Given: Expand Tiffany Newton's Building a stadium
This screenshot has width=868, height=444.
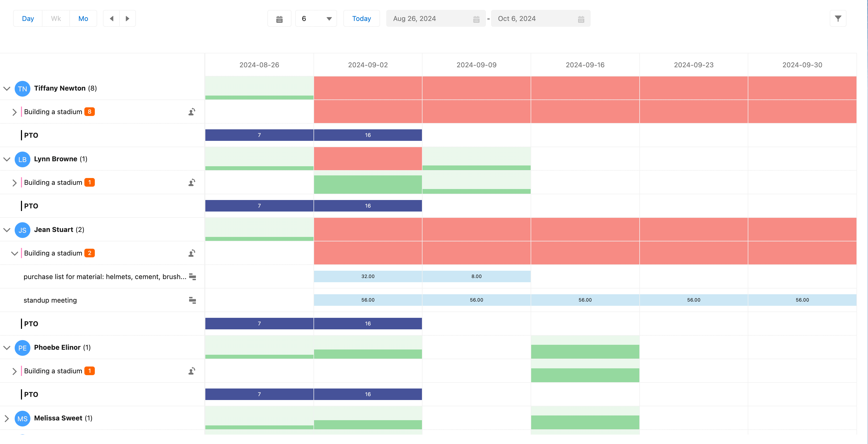Looking at the screenshot, I should [x=14, y=112].
